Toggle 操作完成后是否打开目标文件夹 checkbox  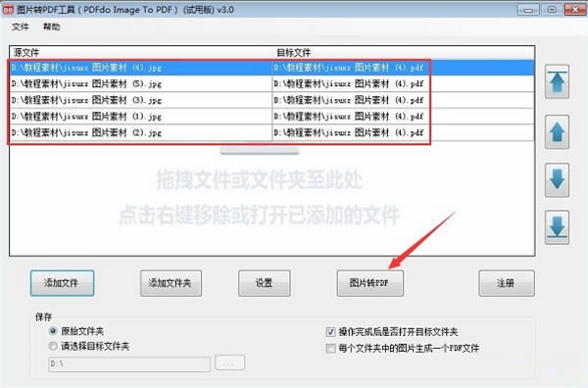click(330, 332)
